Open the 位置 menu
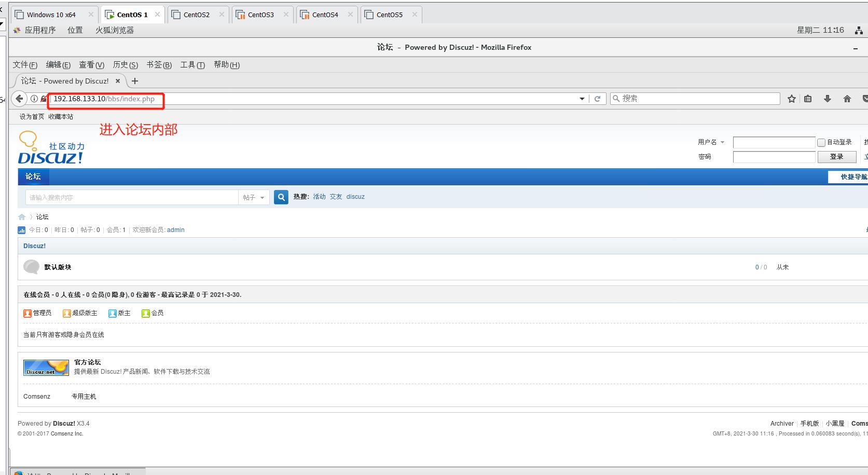868x475 pixels. coord(75,30)
